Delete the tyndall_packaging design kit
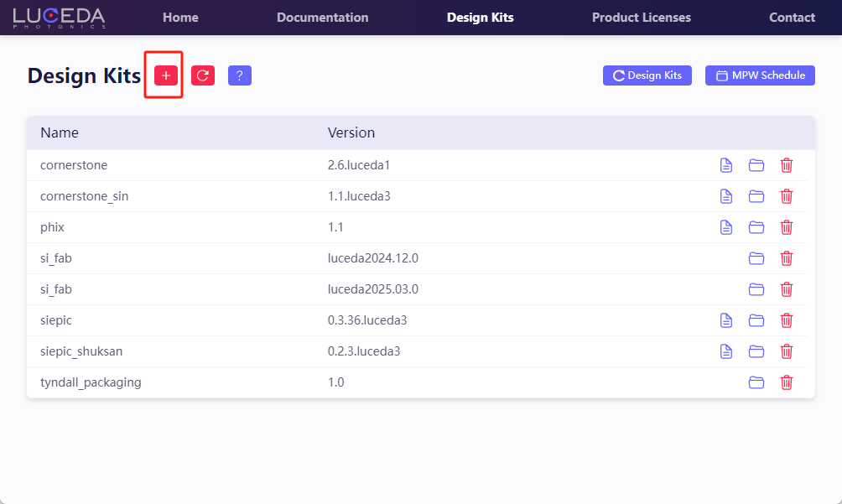 [787, 382]
